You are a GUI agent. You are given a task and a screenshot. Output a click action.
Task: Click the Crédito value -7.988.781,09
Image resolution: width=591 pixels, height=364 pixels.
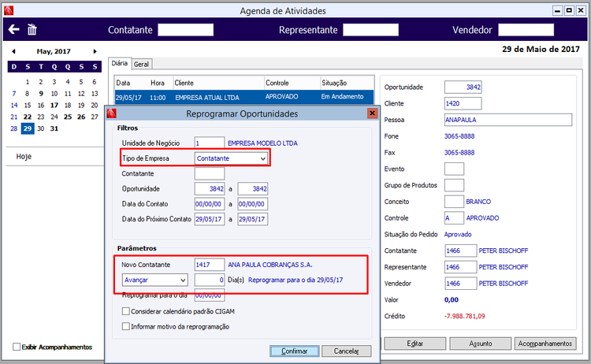tap(464, 316)
